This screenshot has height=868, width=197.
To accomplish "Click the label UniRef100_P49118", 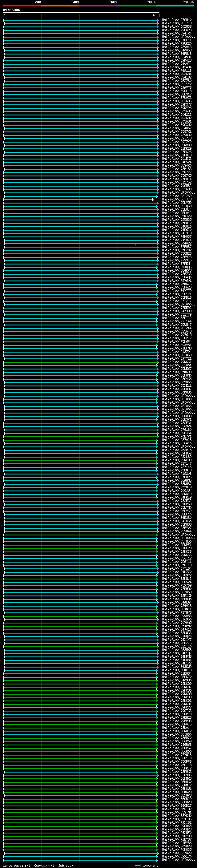I will pyautogui.click(x=177, y=71).
